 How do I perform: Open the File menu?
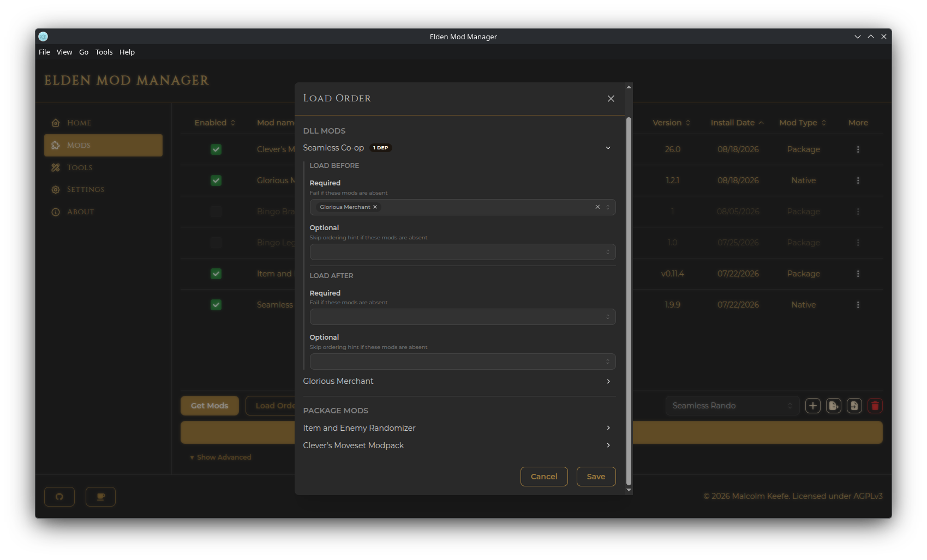(x=44, y=52)
